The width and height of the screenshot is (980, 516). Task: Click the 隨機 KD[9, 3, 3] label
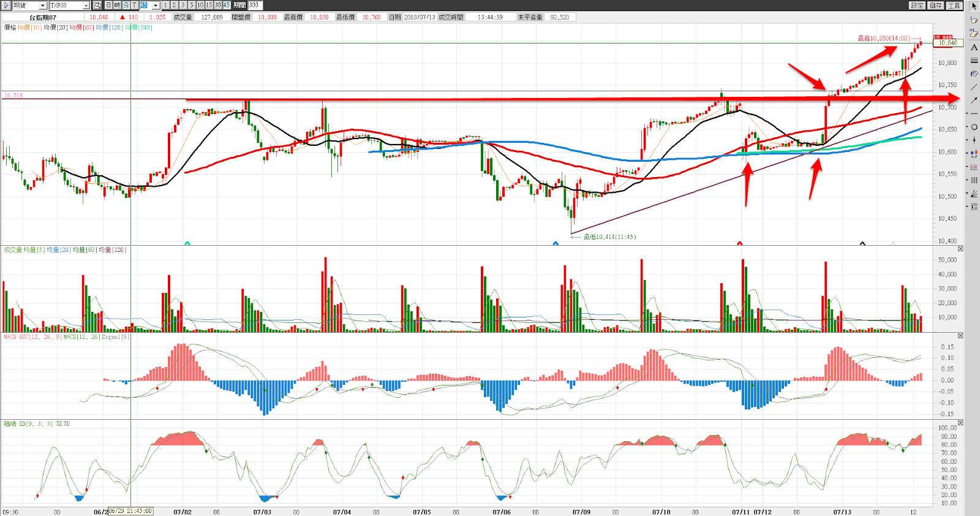(29, 423)
